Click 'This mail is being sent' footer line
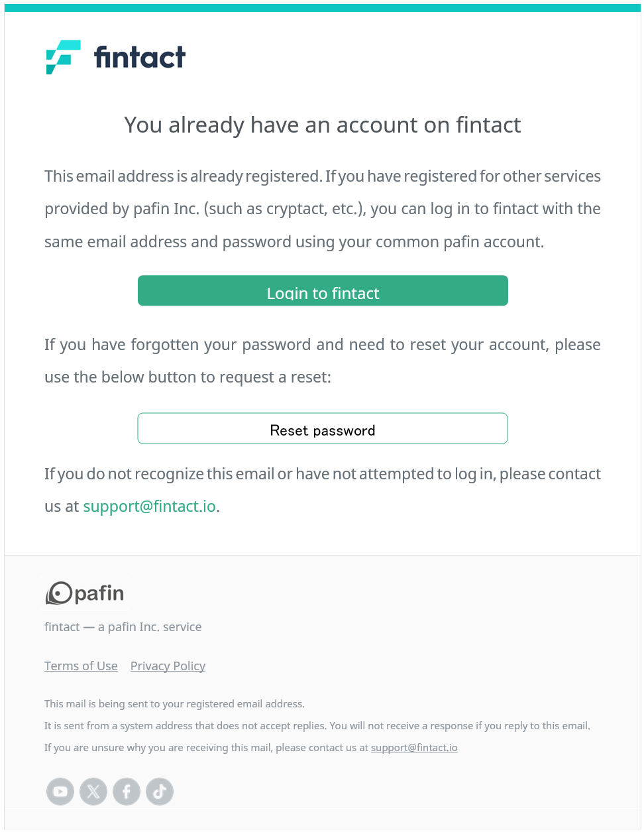The width and height of the screenshot is (644, 832). tap(174, 703)
